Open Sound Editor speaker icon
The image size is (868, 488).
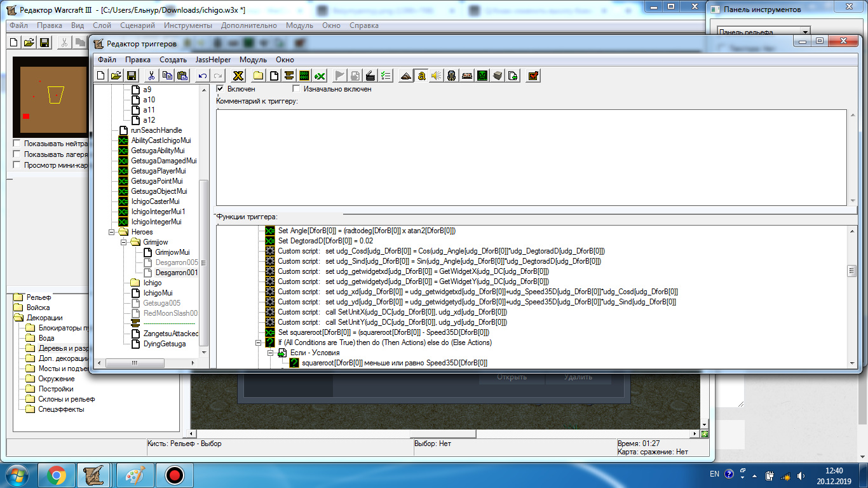click(x=437, y=76)
